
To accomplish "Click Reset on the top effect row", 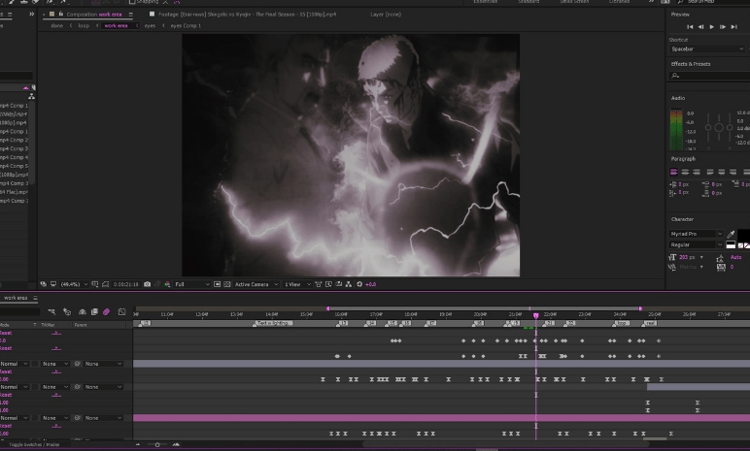I will (6, 333).
